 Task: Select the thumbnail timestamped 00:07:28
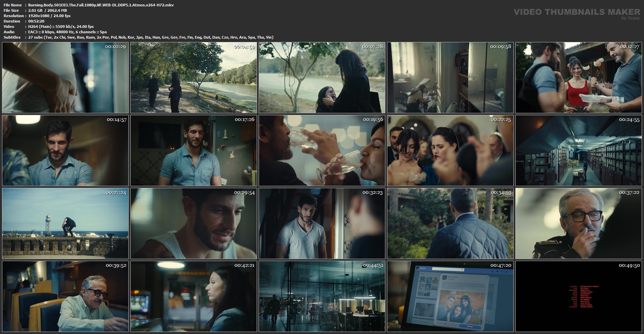coord(322,78)
